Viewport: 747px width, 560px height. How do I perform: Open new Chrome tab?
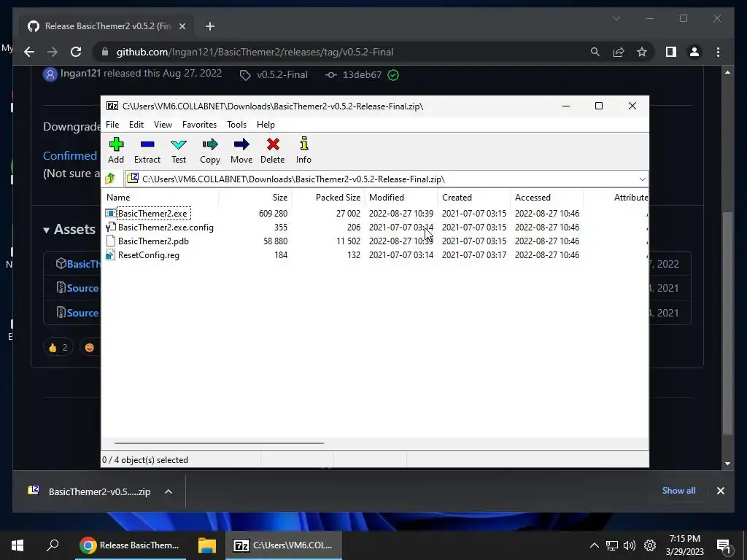coord(210,26)
